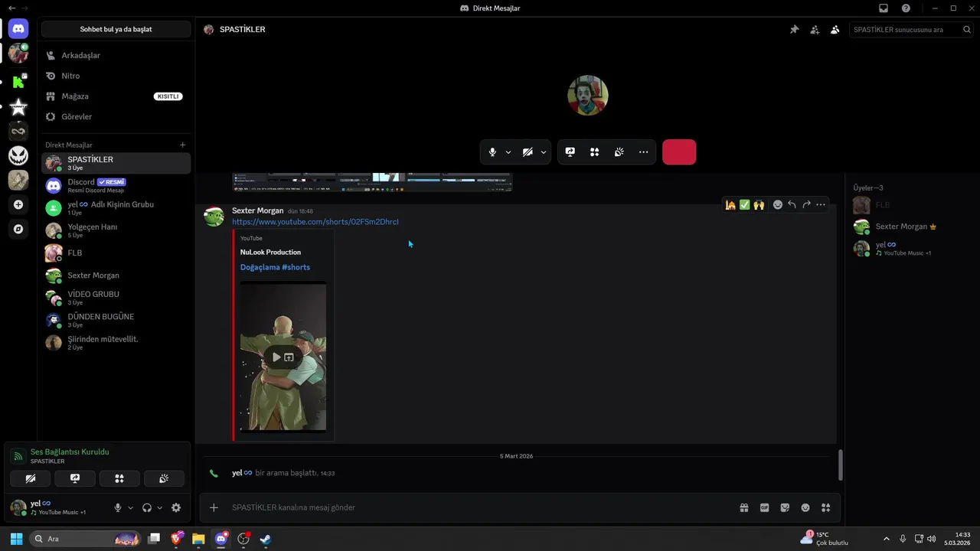Add a reaction via smiley icon
980x551 pixels.
(x=778, y=205)
